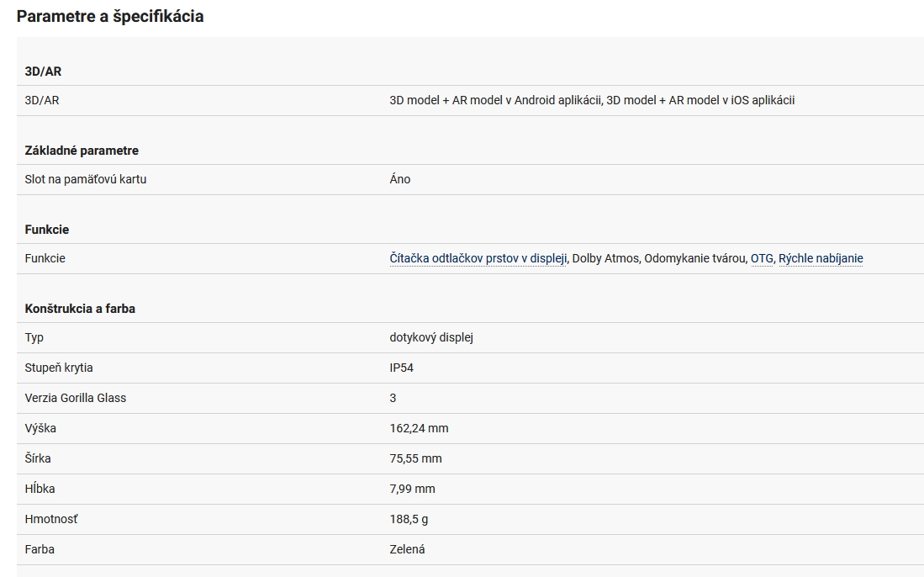Open the OTG link
Image resolution: width=924 pixels, height=577 pixels.
[762, 258]
